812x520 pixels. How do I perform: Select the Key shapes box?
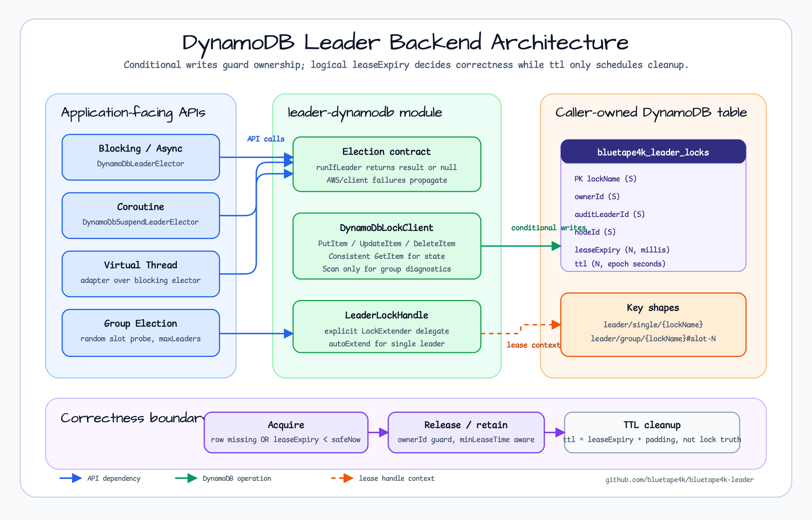pyautogui.click(x=653, y=324)
